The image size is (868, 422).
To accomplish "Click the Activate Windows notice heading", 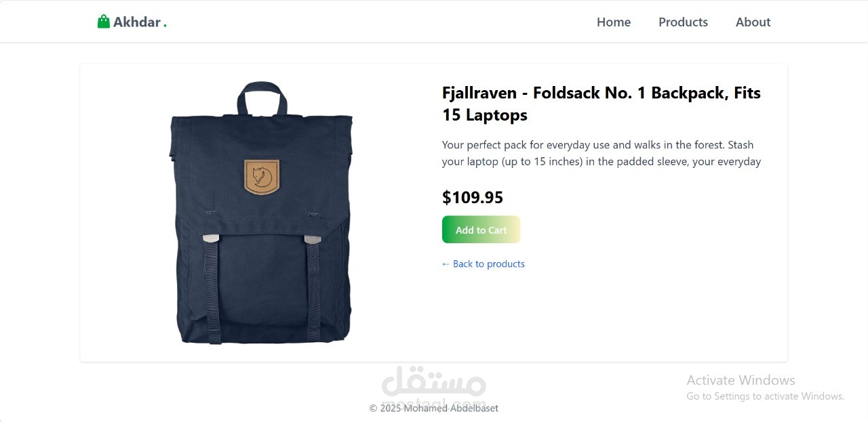I will pos(741,380).
